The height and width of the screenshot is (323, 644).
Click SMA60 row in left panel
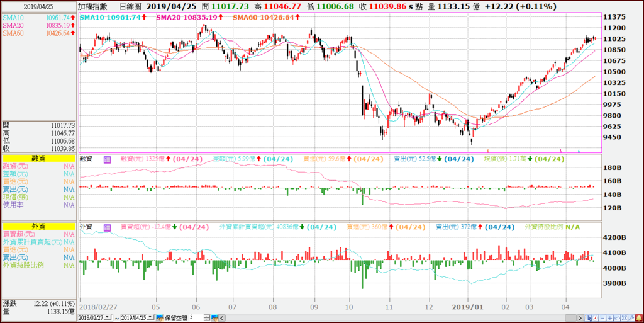tap(38, 33)
